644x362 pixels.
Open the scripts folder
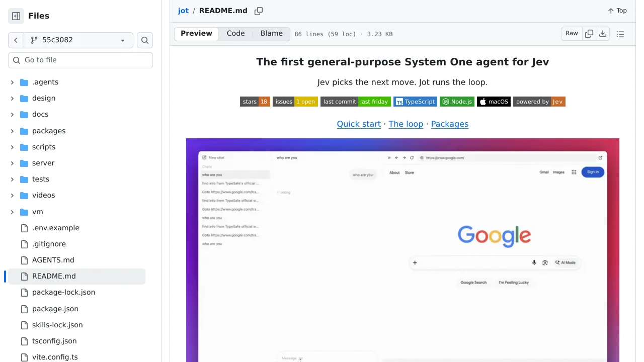(x=44, y=147)
